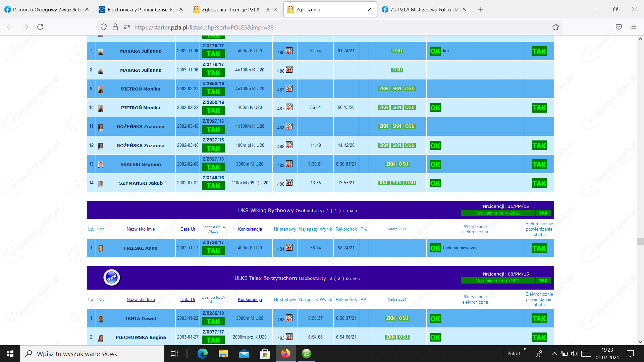Click the site permissions icon in the address bar
This screenshot has height=362, width=644.
coord(127,27)
